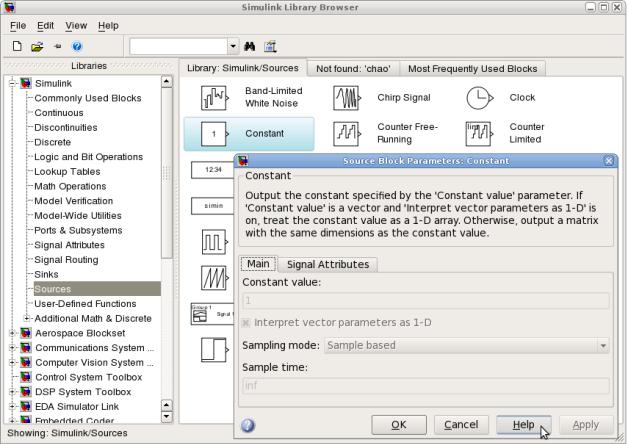Click the New model toolbar icon
Viewport: 627px width, 444px height.
(x=17, y=46)
